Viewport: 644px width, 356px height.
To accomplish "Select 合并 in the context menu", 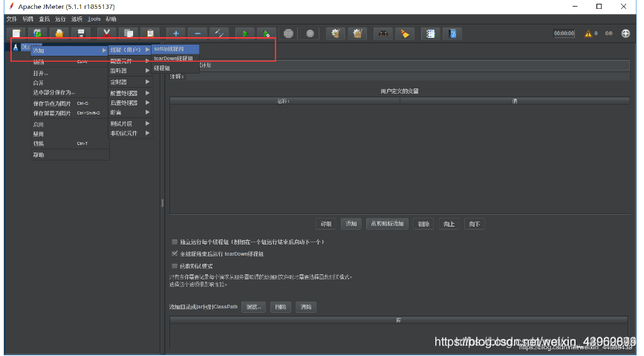I will (69, 82).
